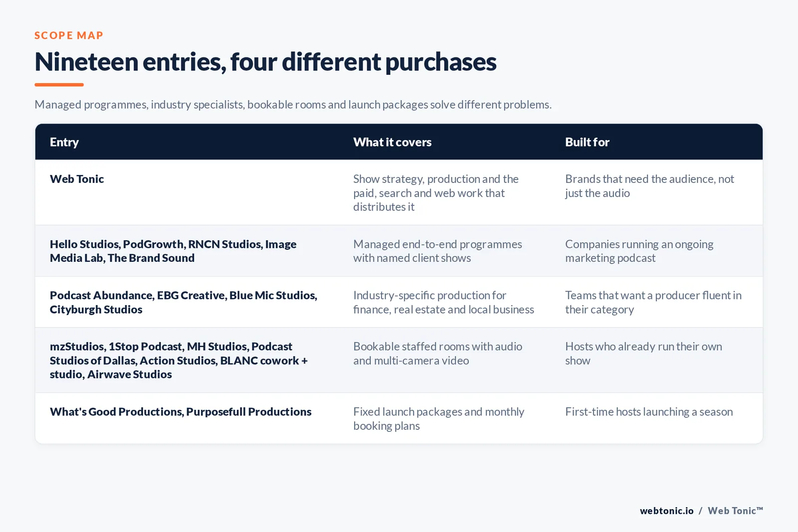This screenshot has width=798, height=532.
Task: Click the orange underline accent bar
Action: pyautogui.click(x=59, y=85)
